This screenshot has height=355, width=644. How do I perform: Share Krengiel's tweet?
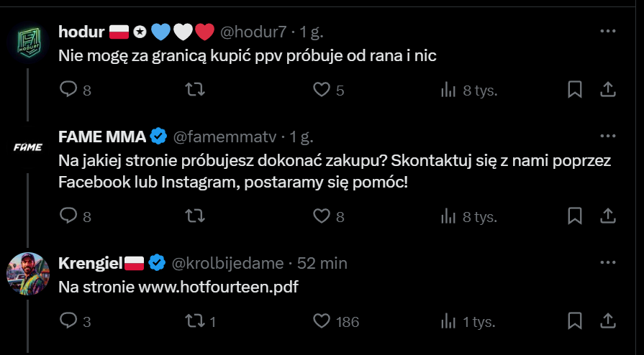click(607, 321)
